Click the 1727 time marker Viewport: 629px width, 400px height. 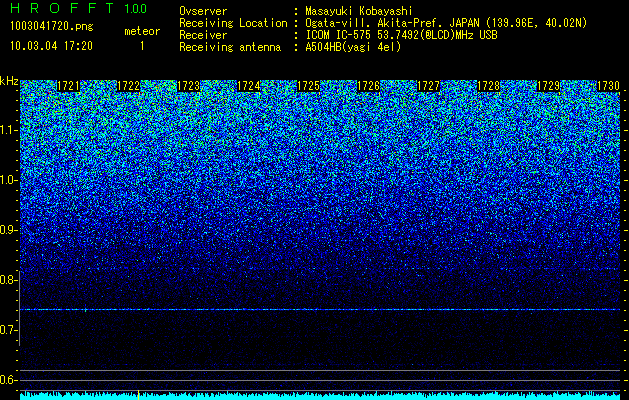(428, 86)
